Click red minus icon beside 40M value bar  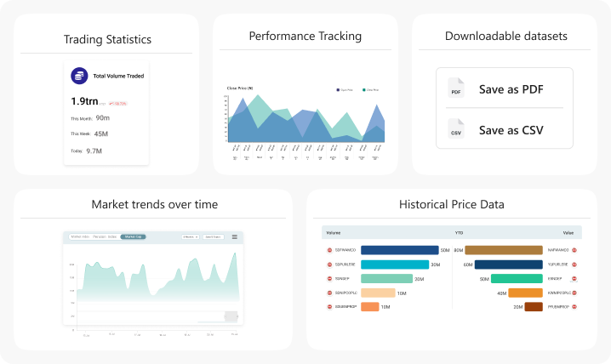tap(574, 293)
